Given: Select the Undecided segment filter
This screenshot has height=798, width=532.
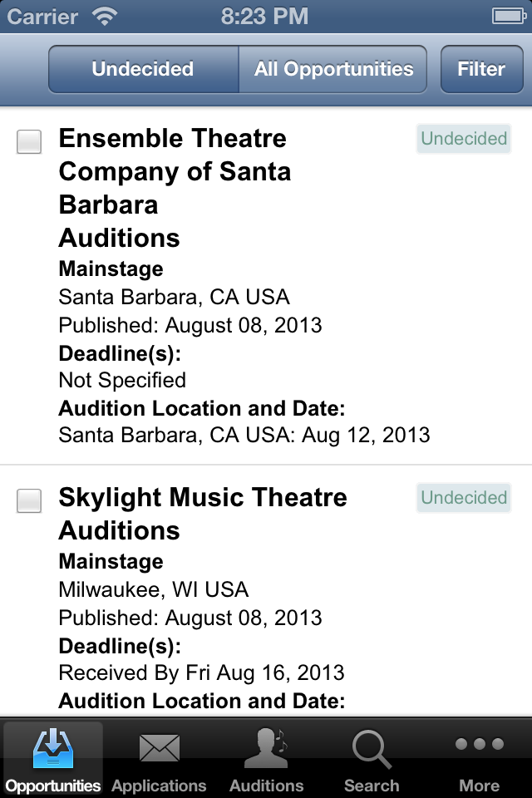Looking at the screenshot, I should coord(144,69).
